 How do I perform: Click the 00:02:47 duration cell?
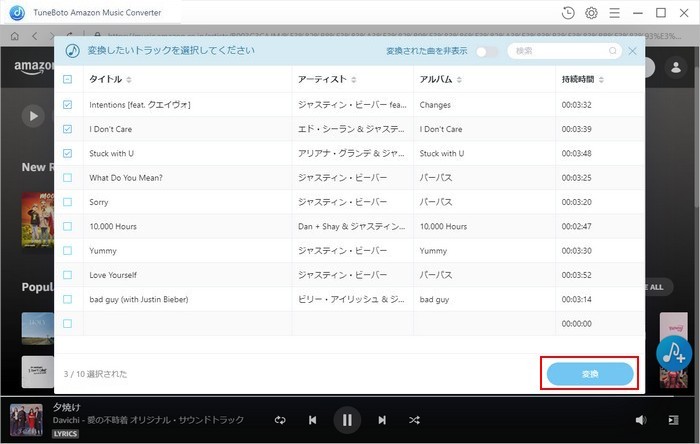(x=600, y=226)
